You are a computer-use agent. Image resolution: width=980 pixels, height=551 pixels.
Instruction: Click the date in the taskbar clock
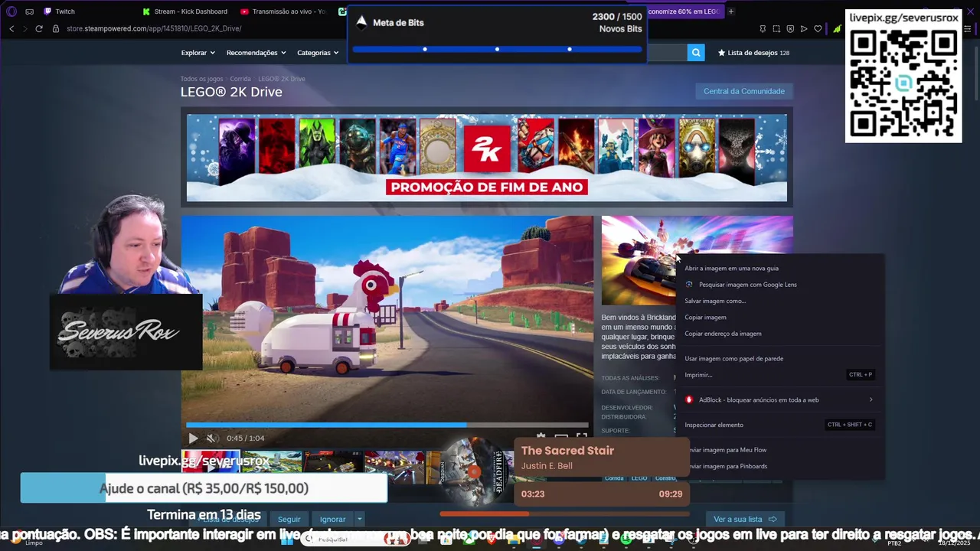click(954, 543)
